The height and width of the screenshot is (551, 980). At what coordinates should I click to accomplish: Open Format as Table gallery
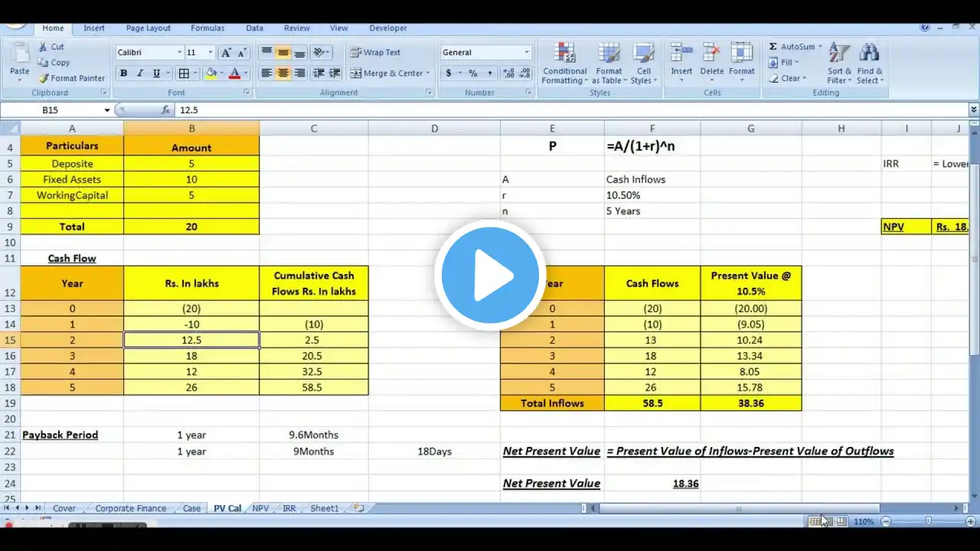609,63
